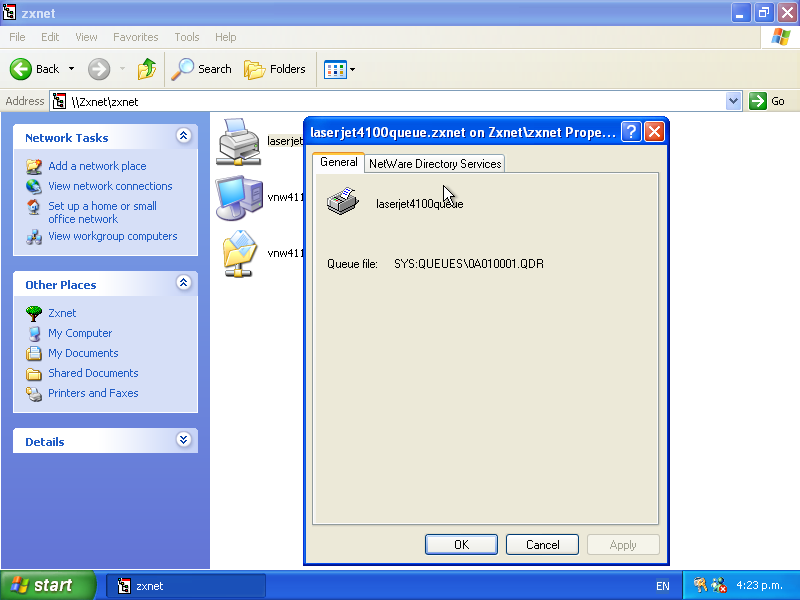Click Set up a home or small office network
This screenshot has width=800, height=600.
[x=103, y=212]
